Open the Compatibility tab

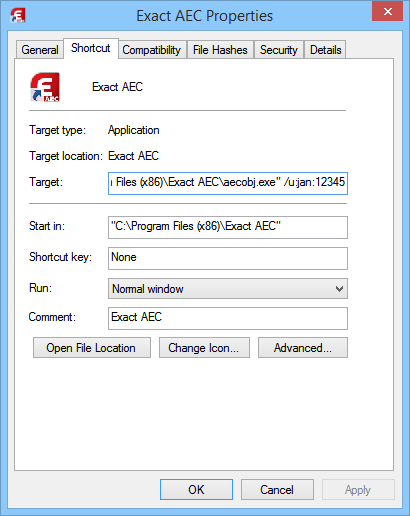[152, 50]
